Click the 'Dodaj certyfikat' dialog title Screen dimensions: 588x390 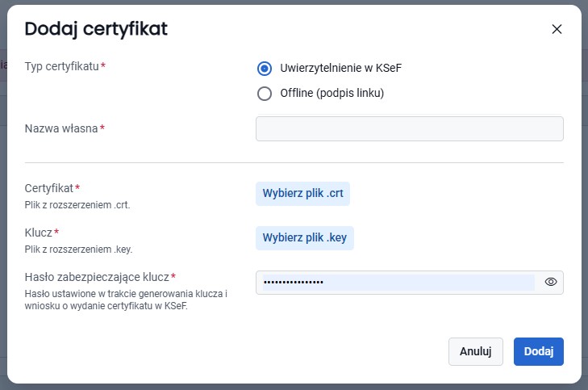pos(96,29)
